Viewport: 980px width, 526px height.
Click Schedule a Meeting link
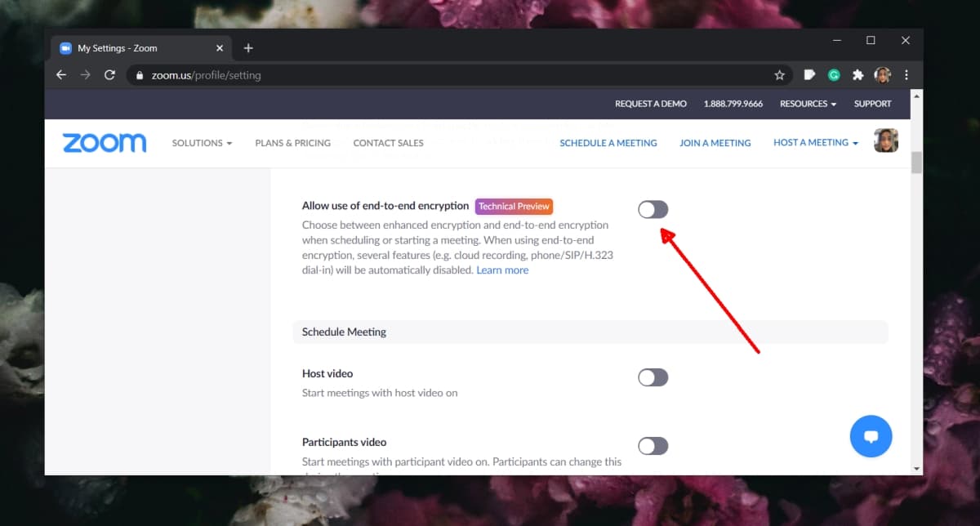608,143
